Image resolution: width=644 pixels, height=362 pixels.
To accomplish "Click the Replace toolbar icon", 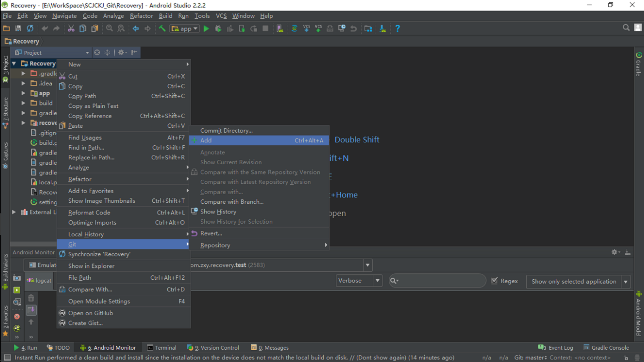I will (121, 28).
